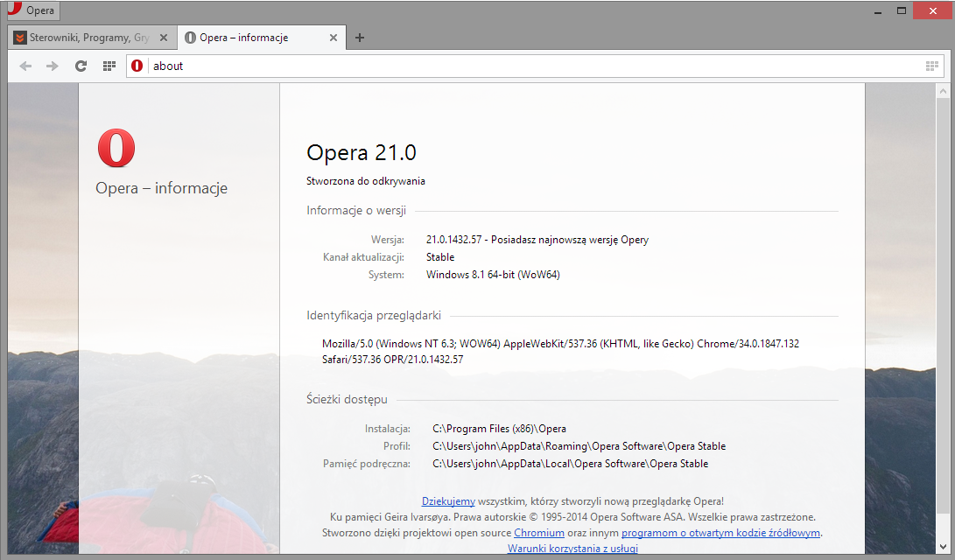
Task: Click the 'Informacje o wersji' section heading
Action: tap(356, 211)
